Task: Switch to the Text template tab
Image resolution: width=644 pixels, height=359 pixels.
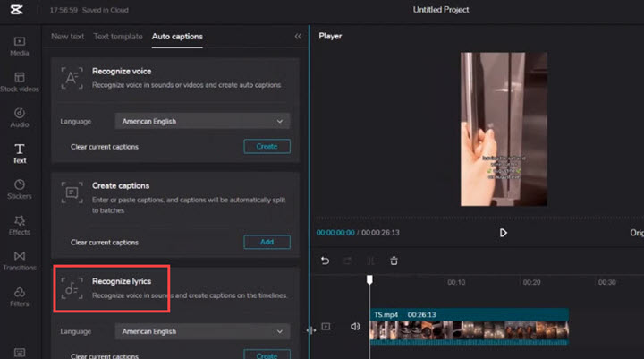Action: click(118, 37)
